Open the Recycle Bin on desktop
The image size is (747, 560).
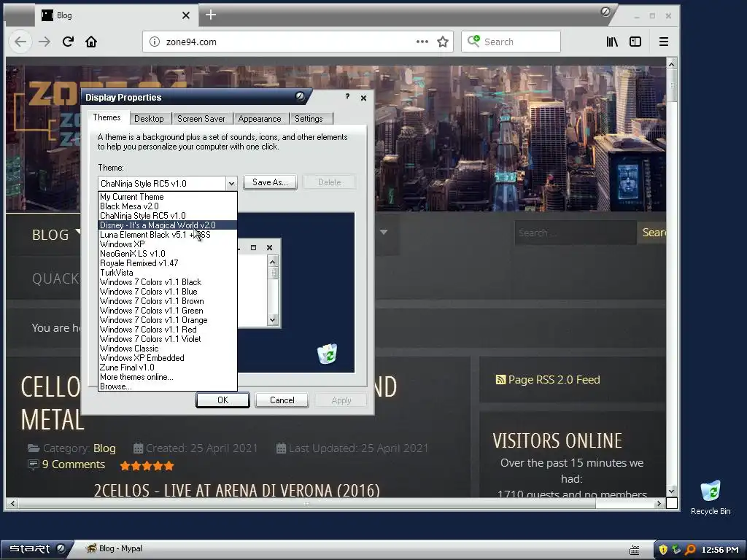(x=711, y=497)
